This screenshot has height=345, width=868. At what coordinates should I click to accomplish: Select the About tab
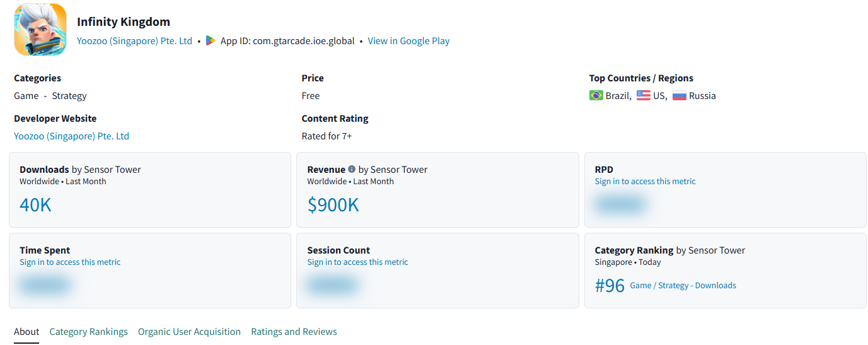26,332
